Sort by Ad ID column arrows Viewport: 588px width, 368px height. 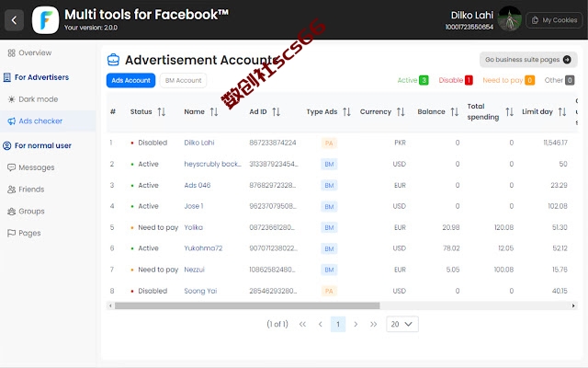(x=277, y=112)
